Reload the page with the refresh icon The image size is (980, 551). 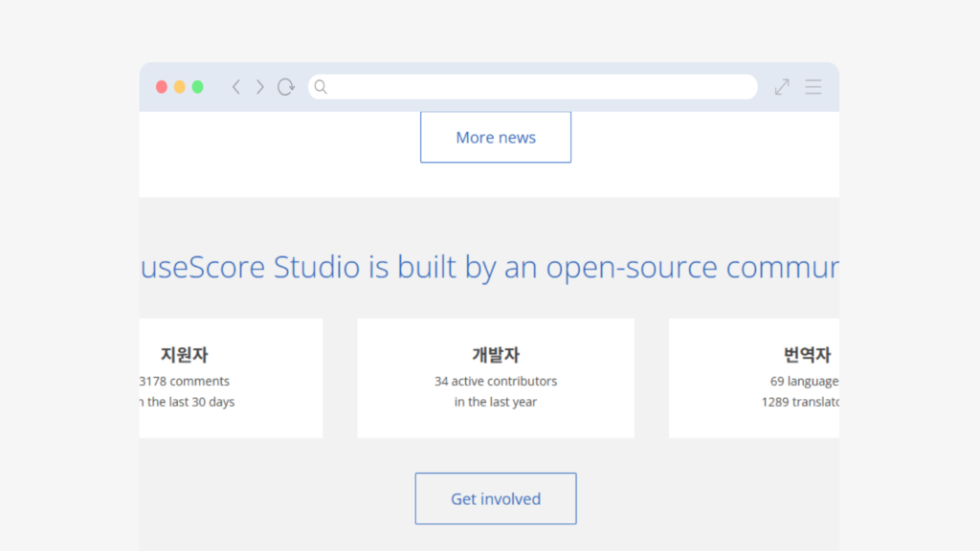[285, 87]
